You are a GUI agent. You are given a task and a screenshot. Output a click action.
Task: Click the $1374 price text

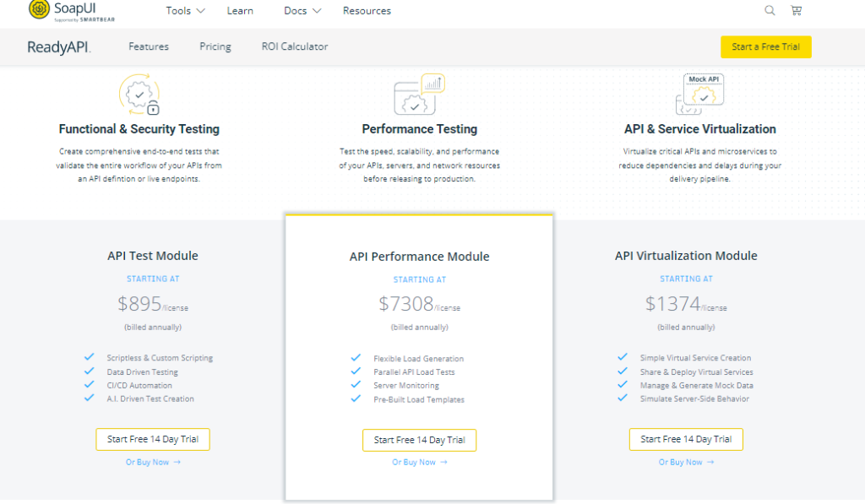[672, 303]
